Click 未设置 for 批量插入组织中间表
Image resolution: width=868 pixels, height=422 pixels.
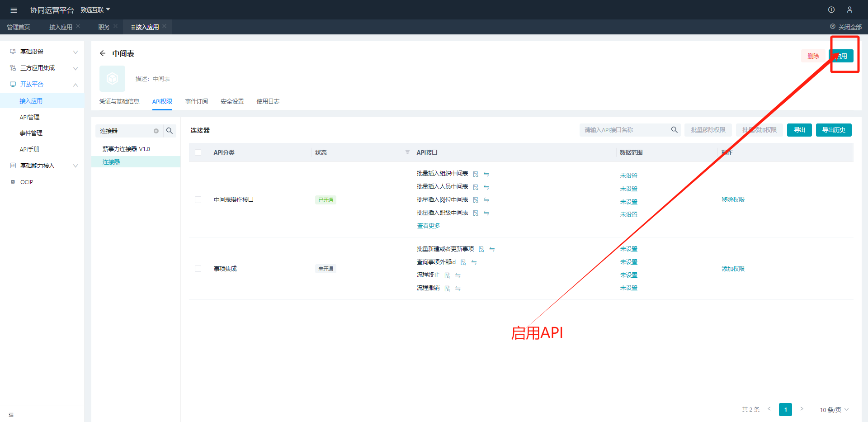(x=629, y=175)
